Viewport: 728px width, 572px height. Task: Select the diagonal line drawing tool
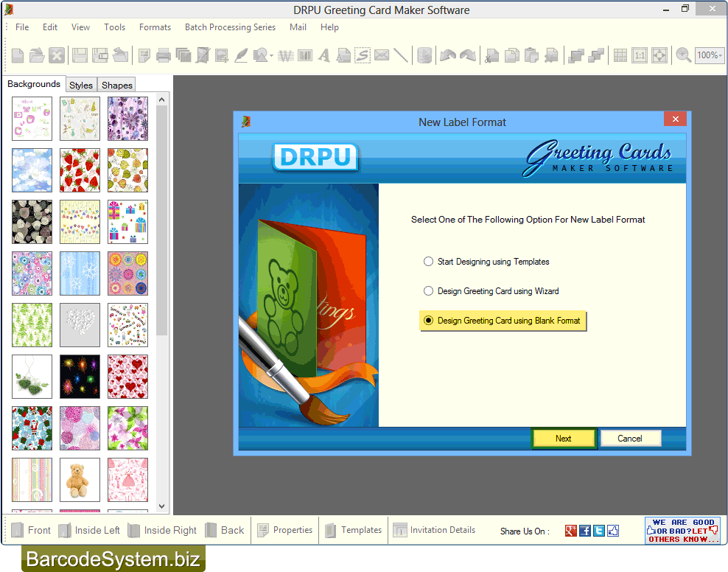click(401, 56)
